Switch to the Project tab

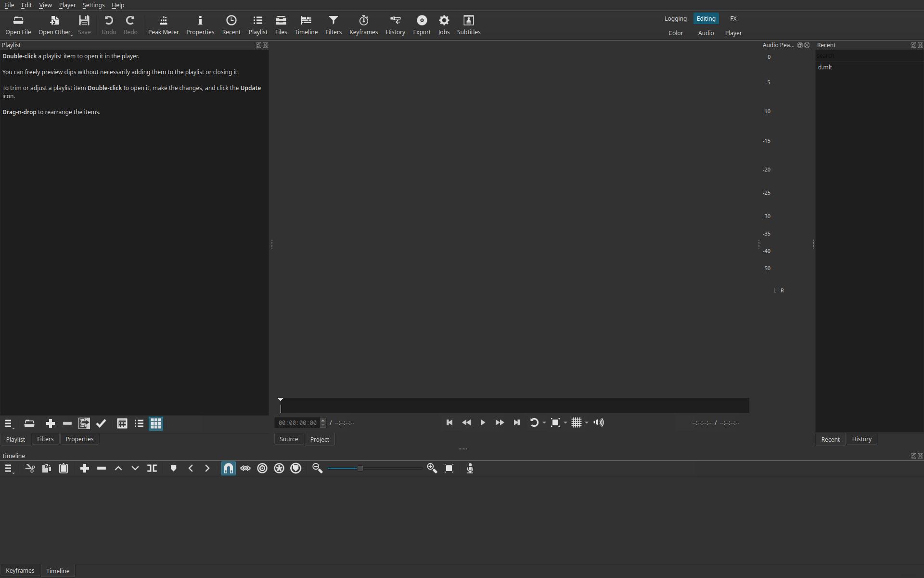pyautogui.click(x=320, y=439)
